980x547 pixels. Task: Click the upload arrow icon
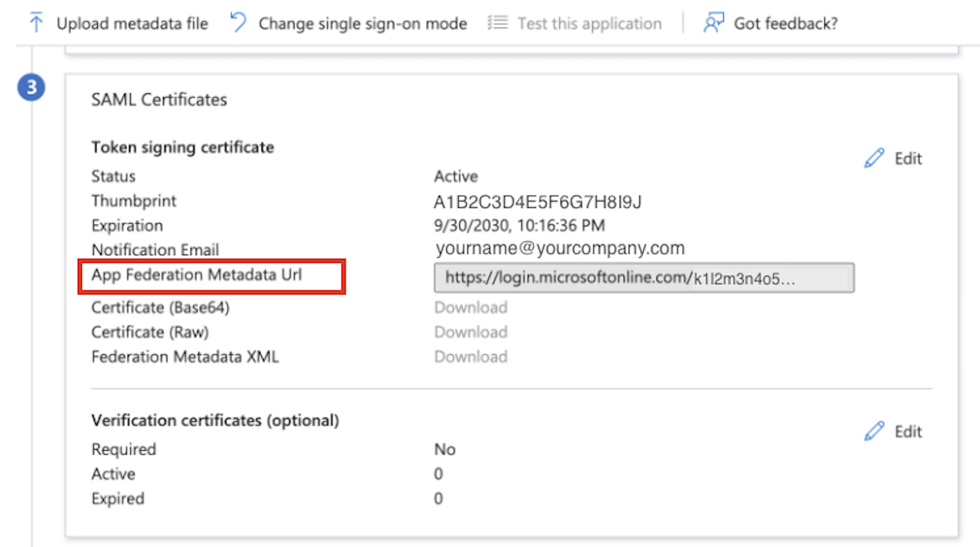click(x=36, y=22)
